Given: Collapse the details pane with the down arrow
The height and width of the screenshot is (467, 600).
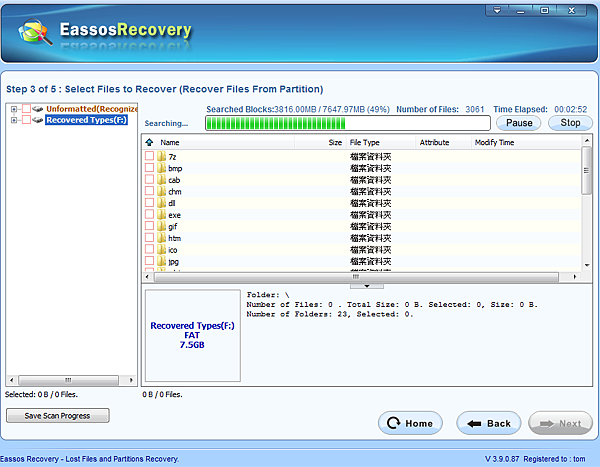Looking at the screenshot, I should click(367, 286).
